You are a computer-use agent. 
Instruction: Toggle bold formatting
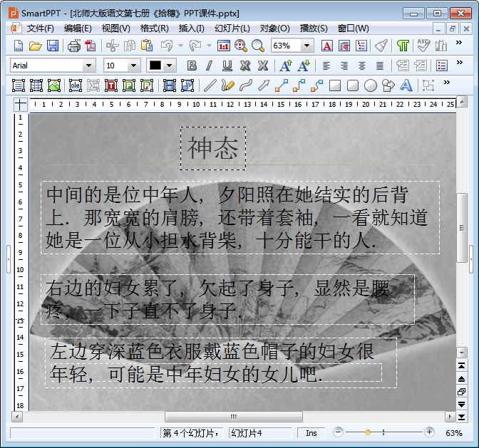click(x=192, y=66)
